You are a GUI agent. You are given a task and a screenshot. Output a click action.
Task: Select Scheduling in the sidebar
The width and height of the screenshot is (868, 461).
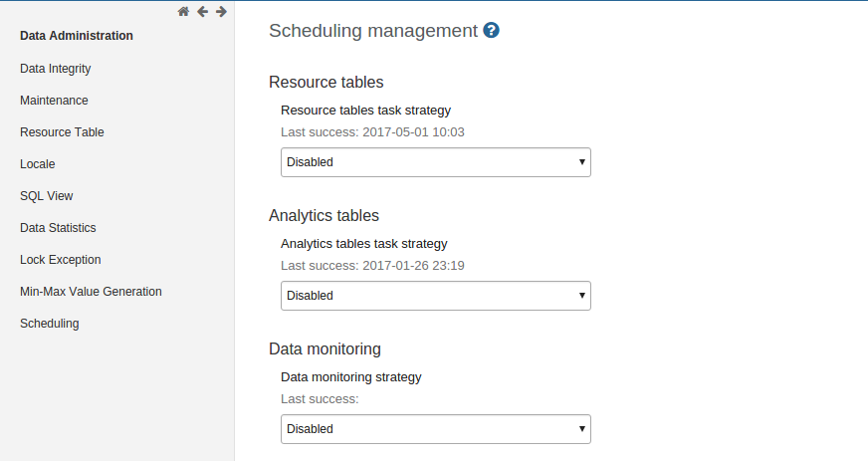click(x=50, y=324)
